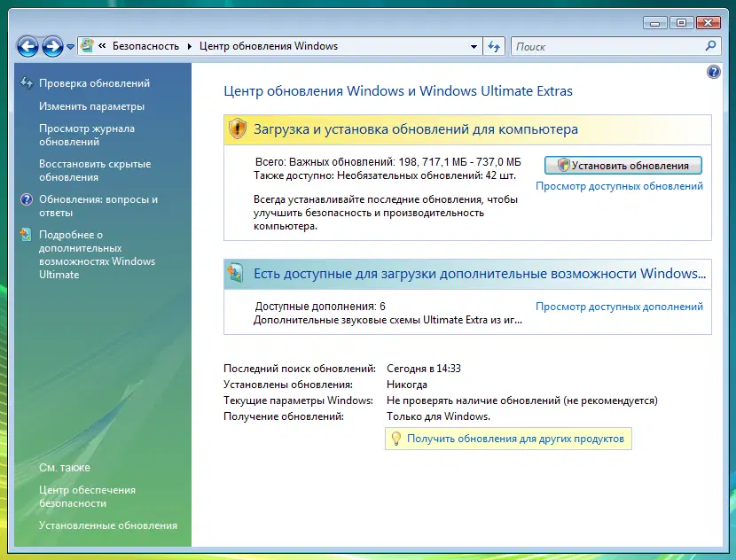Click the text Дополнительные звуковые схемы Ultimate Extra
This screenshot has height=560, width=736.
[x=371, y=320]
